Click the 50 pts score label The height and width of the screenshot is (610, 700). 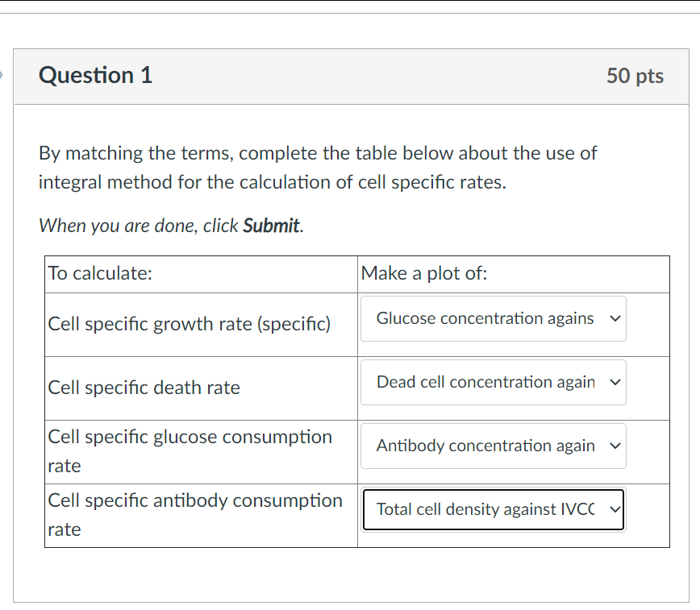click(x=635, y=76)
